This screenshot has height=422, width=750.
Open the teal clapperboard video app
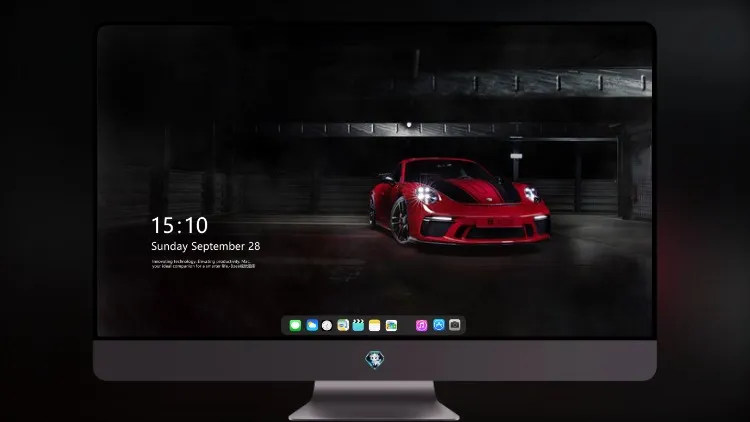coord(358,325)
